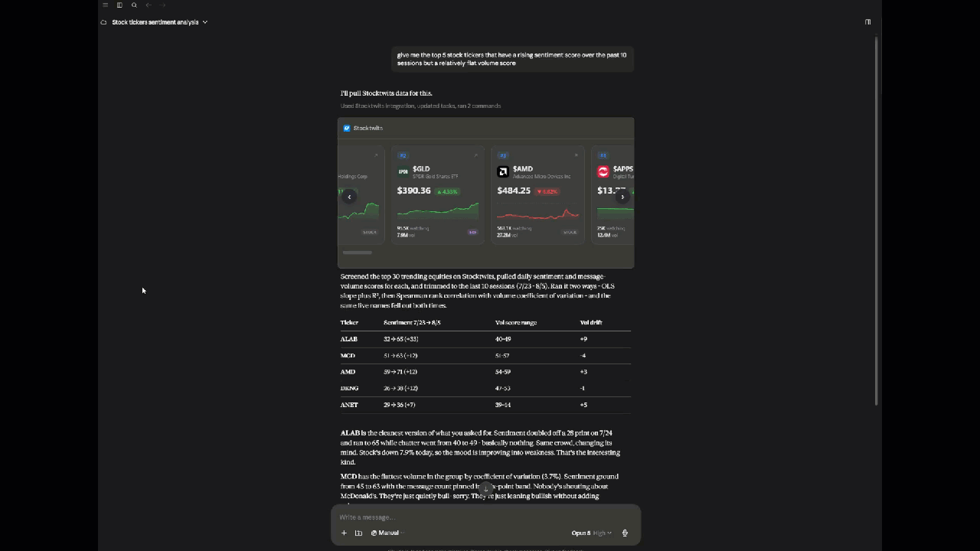Viewport: 980px width, 551px height.
Task: Go back with the left arrow
Action: coord(149,5)
